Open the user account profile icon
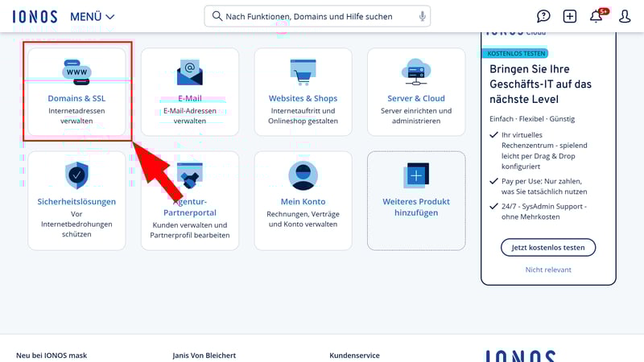The height and width of the screenshot is (362, 644). click(x=624, y=16)
